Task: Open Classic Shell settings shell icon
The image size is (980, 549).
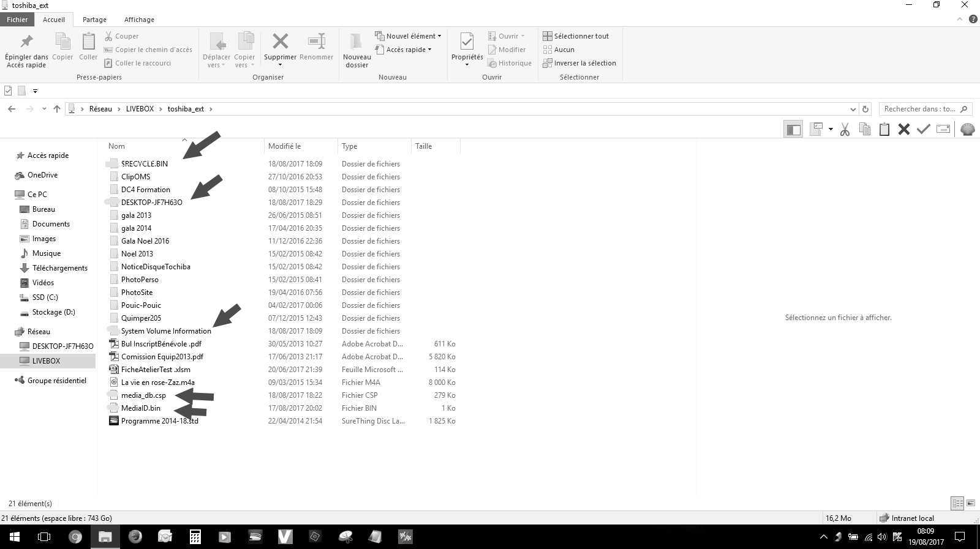Action: click(968, 129)
